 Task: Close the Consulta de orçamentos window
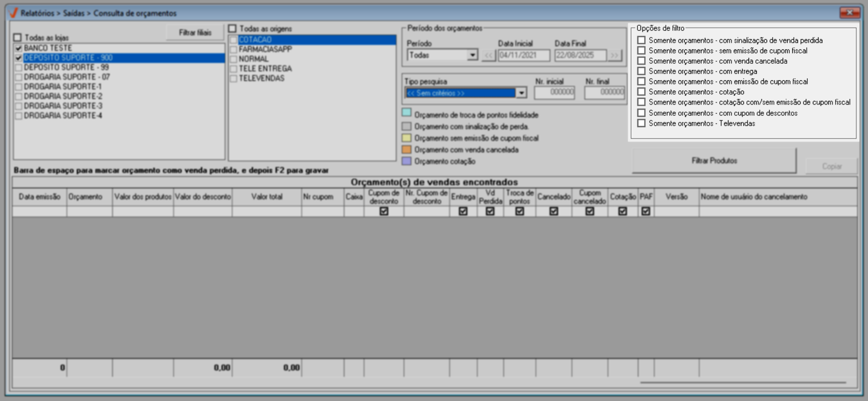coord(849,12)
